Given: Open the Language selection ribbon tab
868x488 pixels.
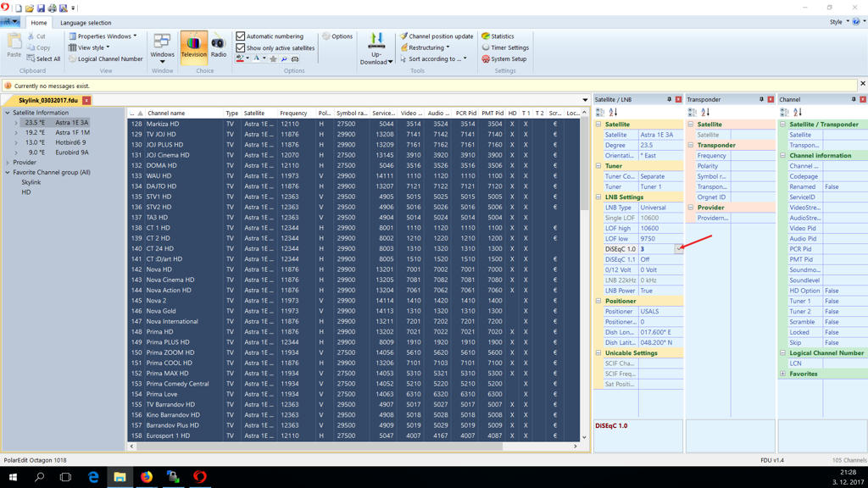Looking at the screenshot, I should pyautogui.click(x=86, y=23).
